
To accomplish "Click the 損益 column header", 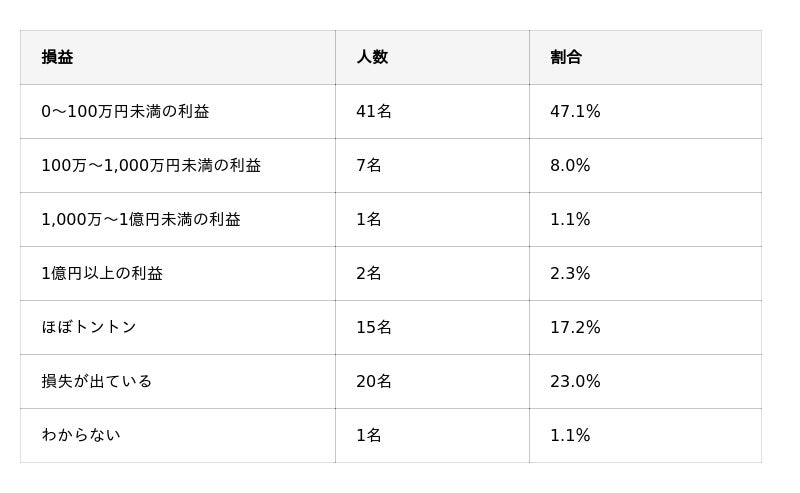I will [57, 58].
